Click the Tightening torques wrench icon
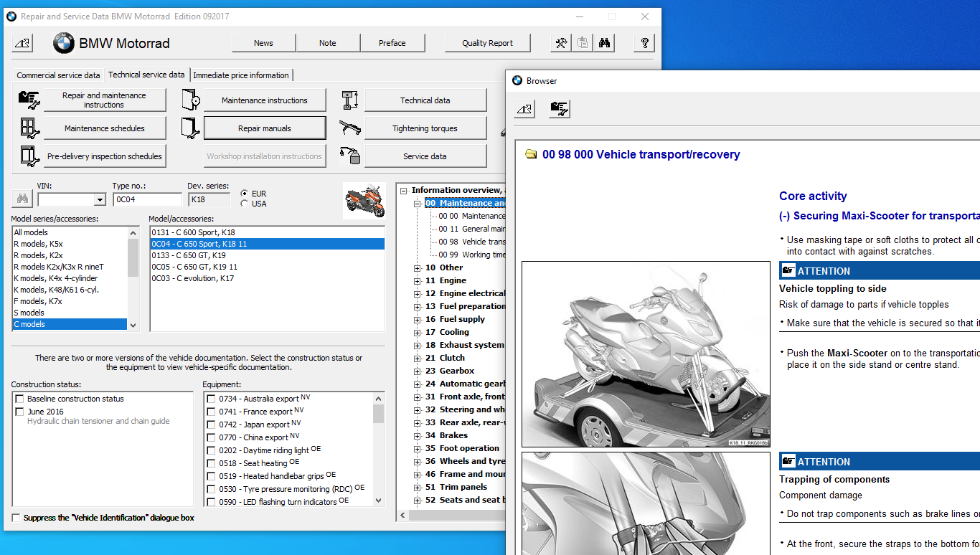980x555 pixels. (350, 128)
